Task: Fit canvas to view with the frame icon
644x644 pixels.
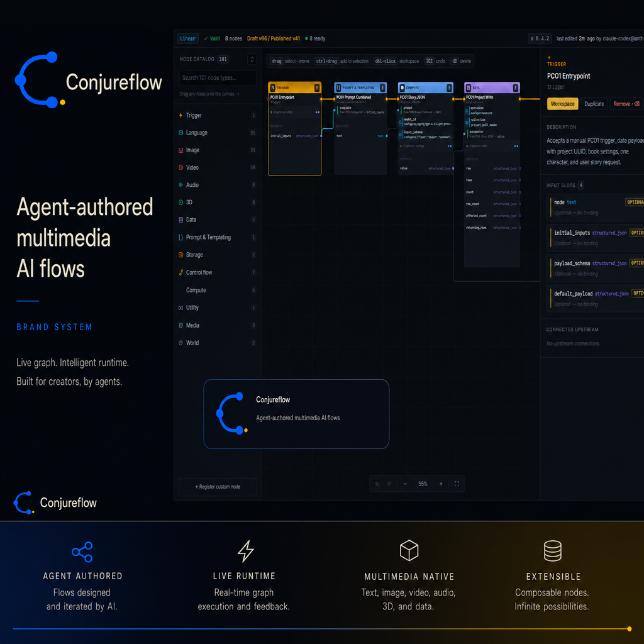Action: pos(457,484)
